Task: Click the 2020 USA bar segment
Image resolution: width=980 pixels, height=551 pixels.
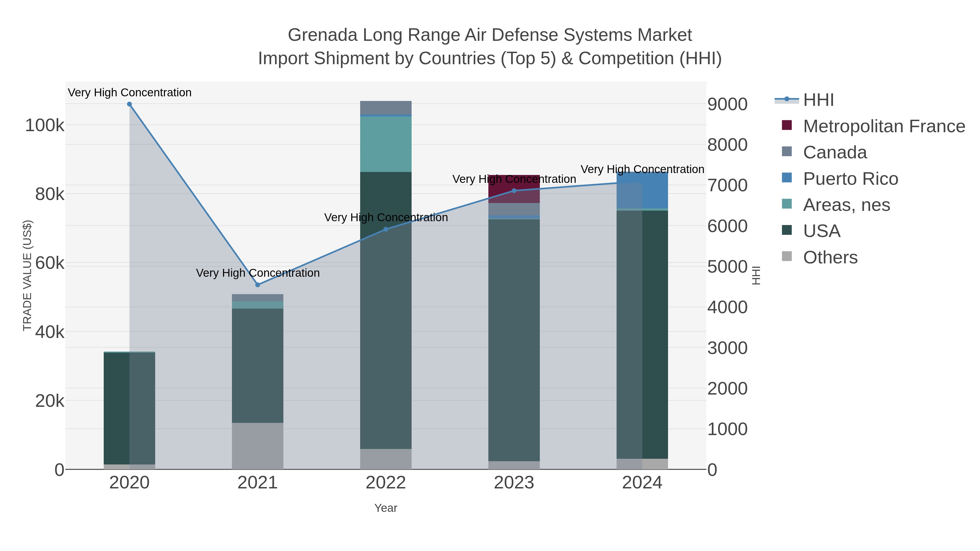Action: point(129,408)
